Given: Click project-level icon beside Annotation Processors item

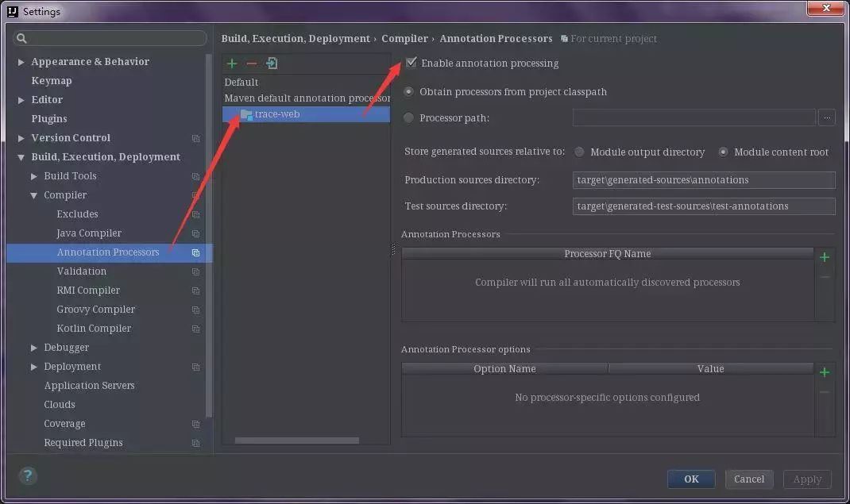Looking at the screenshot, I should (x=195, y=252).
